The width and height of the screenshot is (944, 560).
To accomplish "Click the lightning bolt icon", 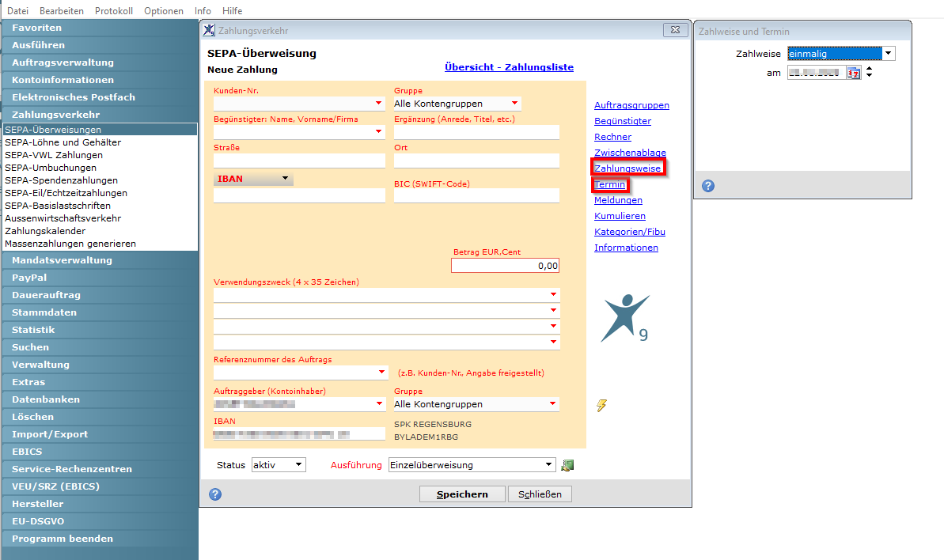I will (x=601, y=406).
